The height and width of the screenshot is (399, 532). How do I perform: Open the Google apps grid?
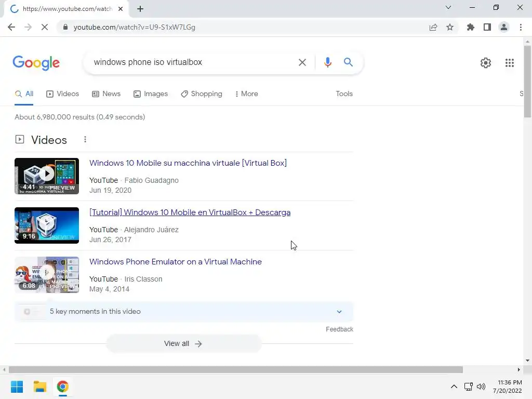pyautogui.click(x=509, y=63)
